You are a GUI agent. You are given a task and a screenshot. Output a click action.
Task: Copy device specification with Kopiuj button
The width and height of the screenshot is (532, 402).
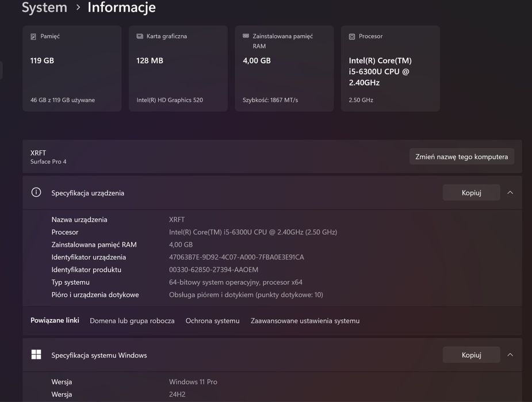[471, 192]
